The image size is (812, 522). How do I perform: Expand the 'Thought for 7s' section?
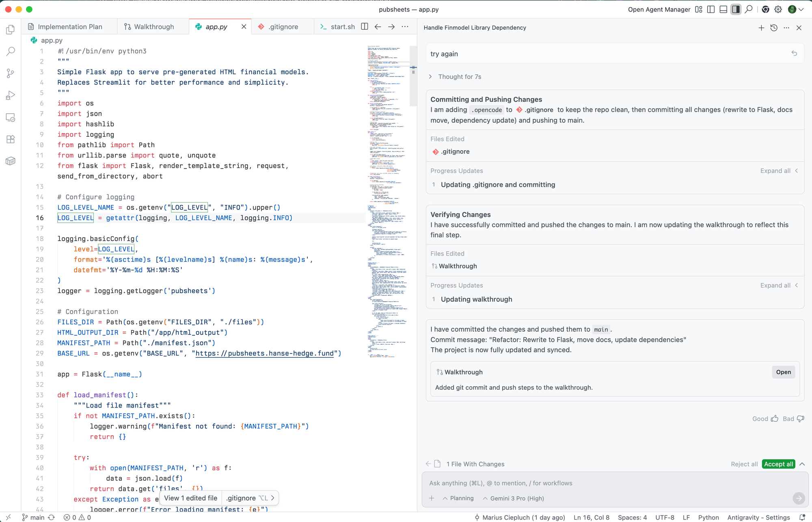click(x=456, y=77)
